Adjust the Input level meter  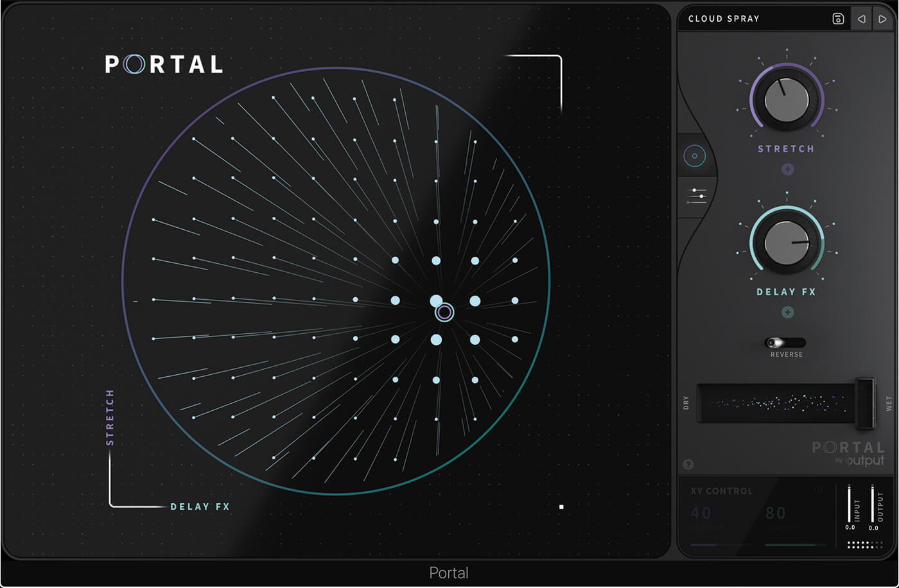(x=849, y=503)
